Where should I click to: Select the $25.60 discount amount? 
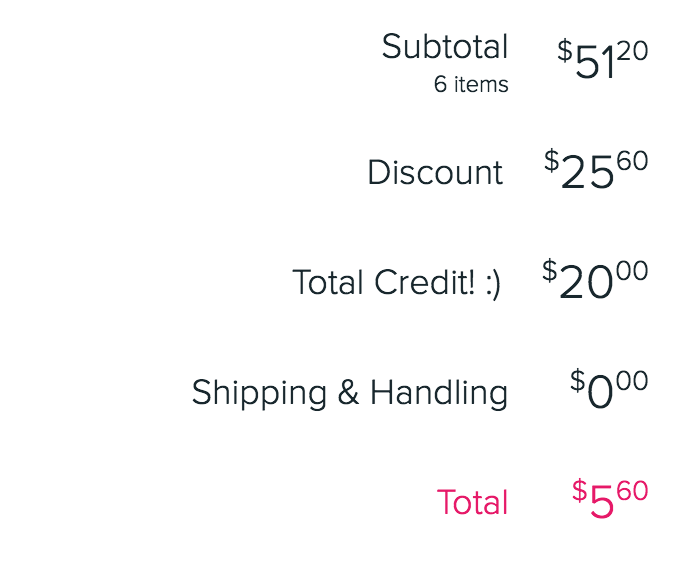coord(596,169)
